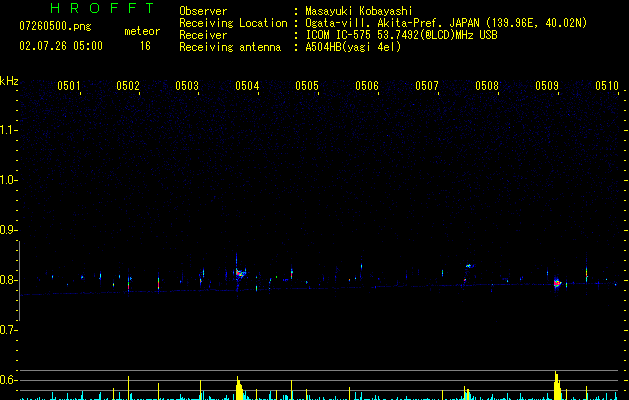Screen dimensions: 629x400
Task: Click the 0501 time marker
Action: pos(69,86)
